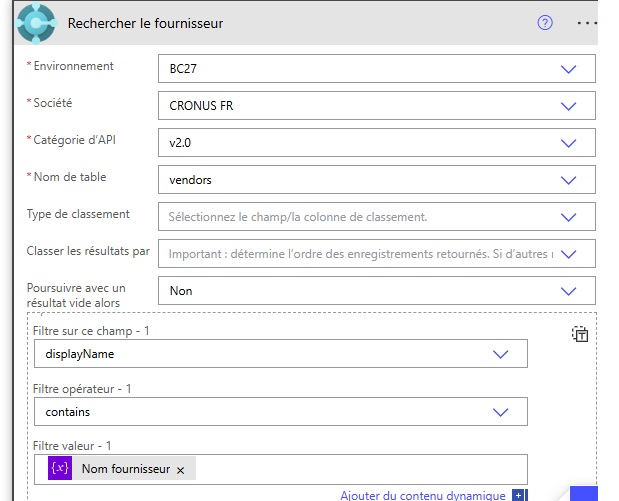Click the Nom fournisseur dynamic content token
The width and height of the screenshot is (619, 501).
(x=126, y=470)
